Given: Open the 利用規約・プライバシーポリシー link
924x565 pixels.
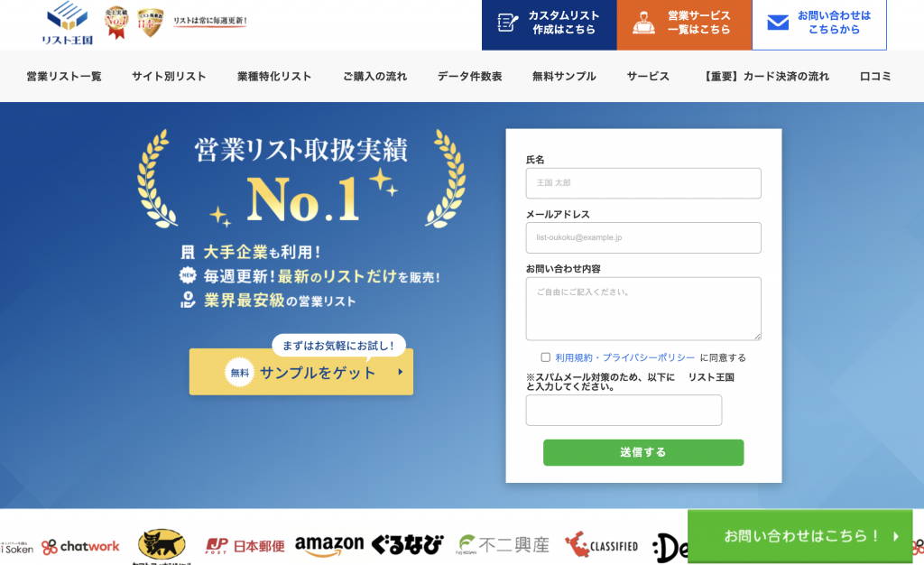Looking at the screenshot, I should tap(624, 357).
